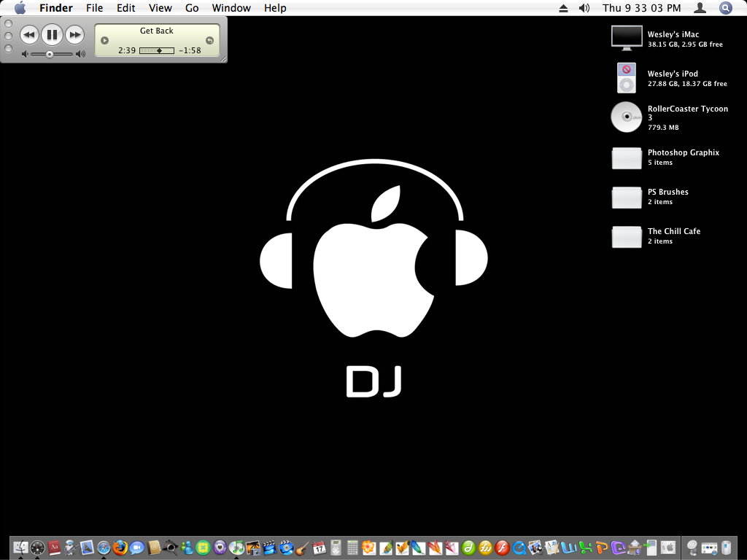Screen dimensions: 747x560
Task: Open GarageBand from the Dock
Action: pos(303,548)
